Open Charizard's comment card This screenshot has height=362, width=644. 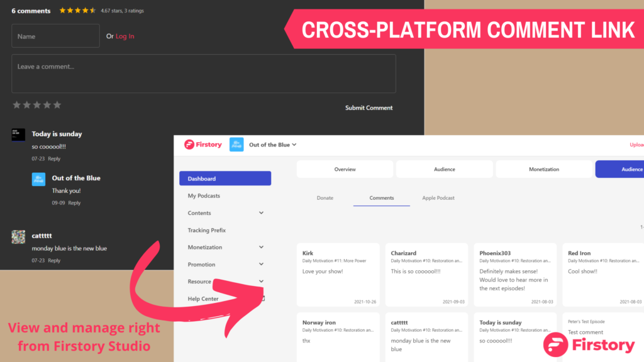(x=427, y=275)
